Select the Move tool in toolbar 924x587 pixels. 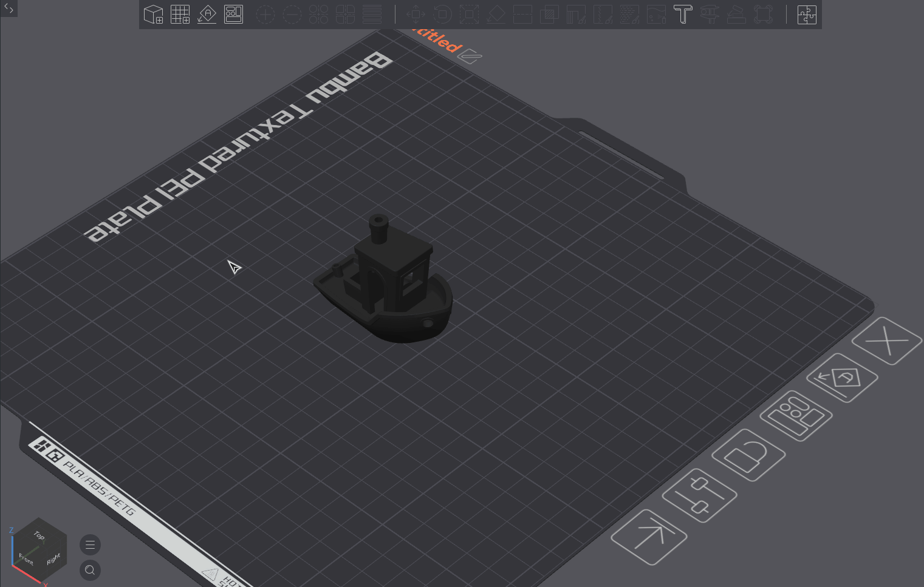tap(416, 14)
